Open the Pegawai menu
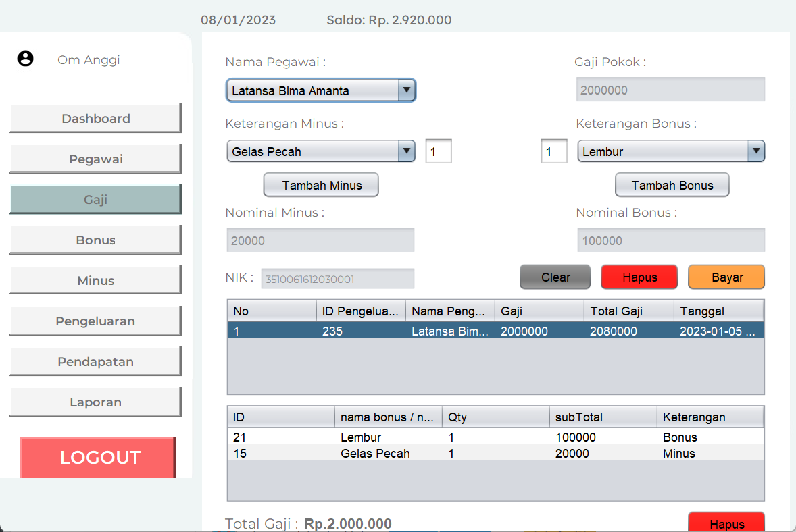 95,159
